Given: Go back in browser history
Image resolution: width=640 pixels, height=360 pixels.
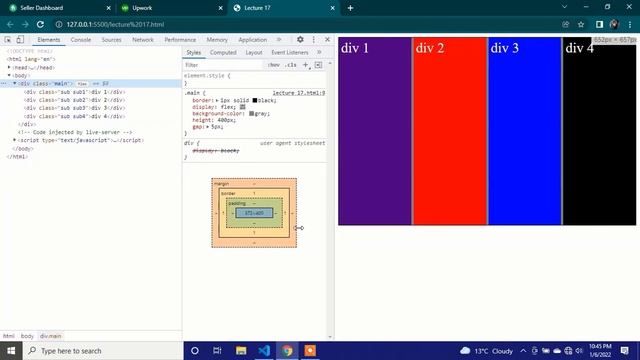Looking at the screenshot, I should pos(10,24).
